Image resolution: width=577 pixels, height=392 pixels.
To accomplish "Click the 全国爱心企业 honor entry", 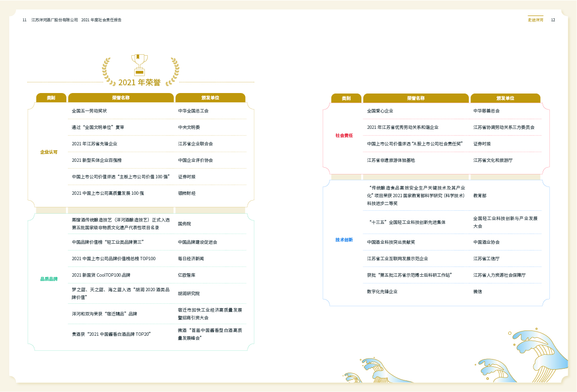I will (380, 111).
